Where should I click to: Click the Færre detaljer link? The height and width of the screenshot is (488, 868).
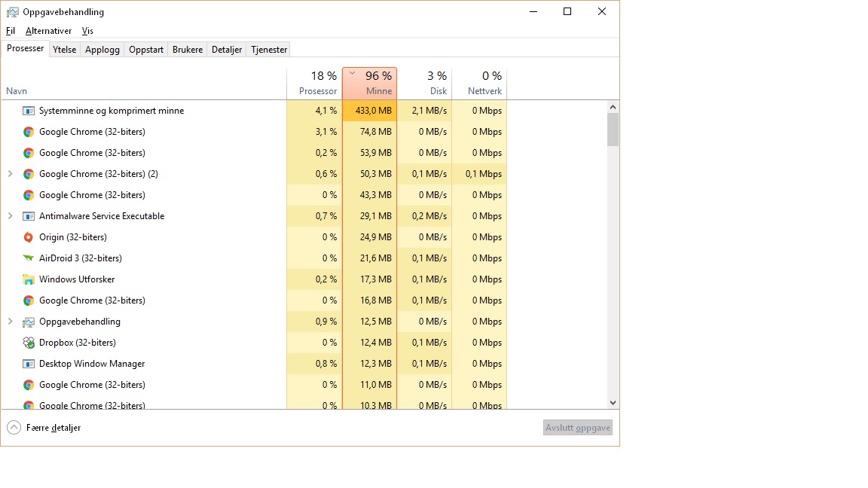pos(53,428)
